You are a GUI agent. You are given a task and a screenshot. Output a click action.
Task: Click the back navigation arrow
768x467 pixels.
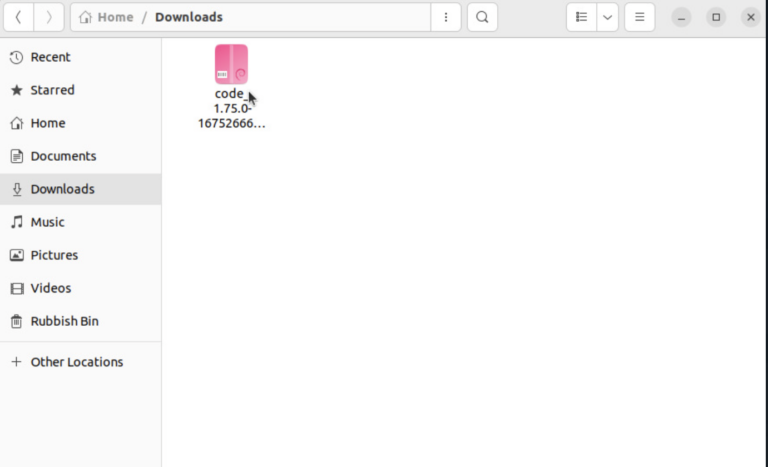(x=18, y=17)
